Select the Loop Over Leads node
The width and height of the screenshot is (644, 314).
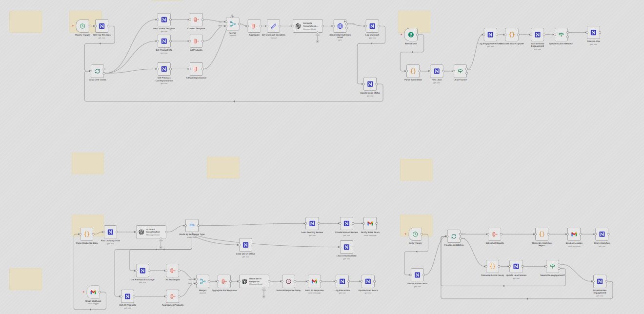coord(97,71)
